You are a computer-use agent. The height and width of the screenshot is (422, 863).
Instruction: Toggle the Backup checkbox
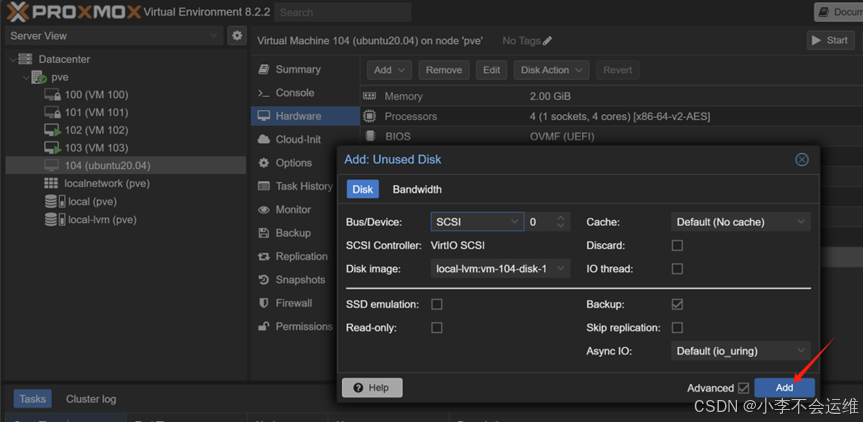coord(678,304)
